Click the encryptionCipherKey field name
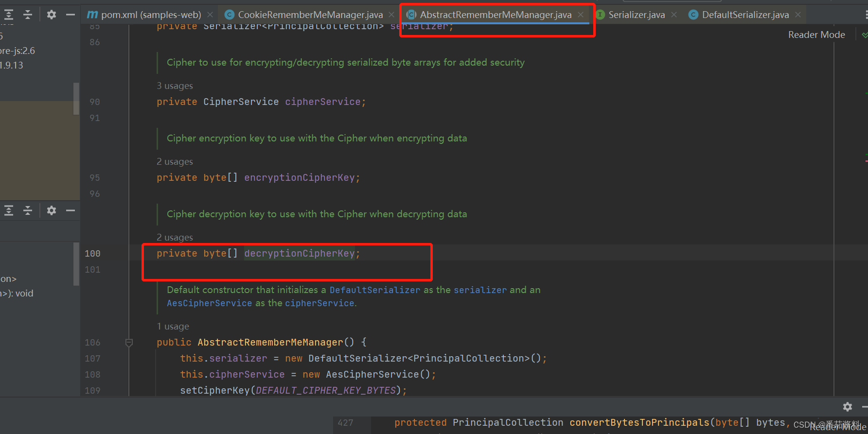 [300, 177]
